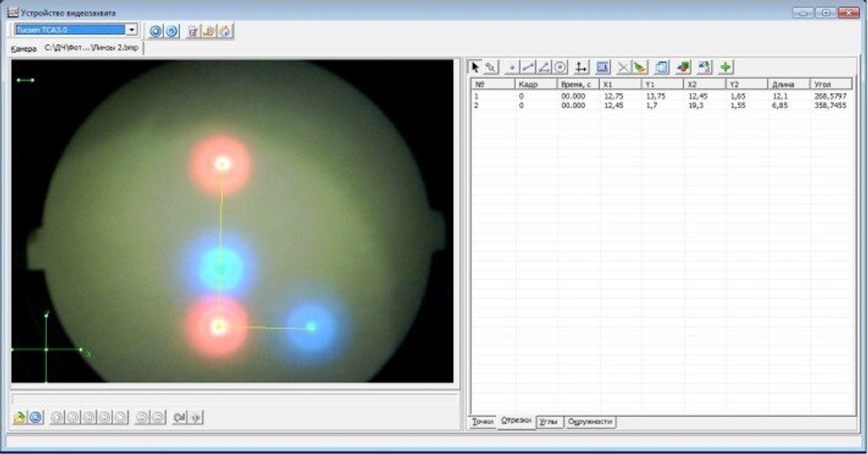This screenshot has width=868, height=454.
Task: Pick the point marker tool
Action: click(x=512, y=67)
